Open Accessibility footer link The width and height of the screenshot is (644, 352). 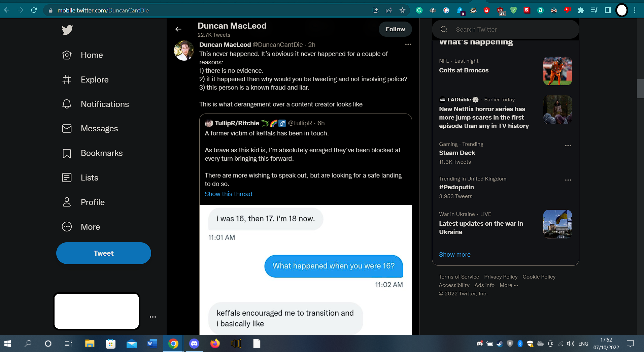[454, 285]
